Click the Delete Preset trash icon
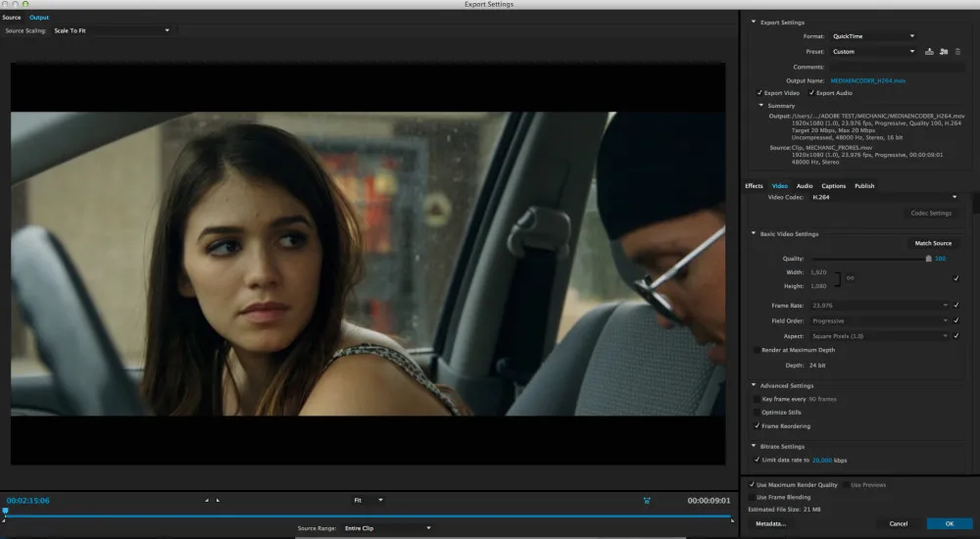Image resolution: width=980 pixels, height=539 pixels. coord(957,51)
